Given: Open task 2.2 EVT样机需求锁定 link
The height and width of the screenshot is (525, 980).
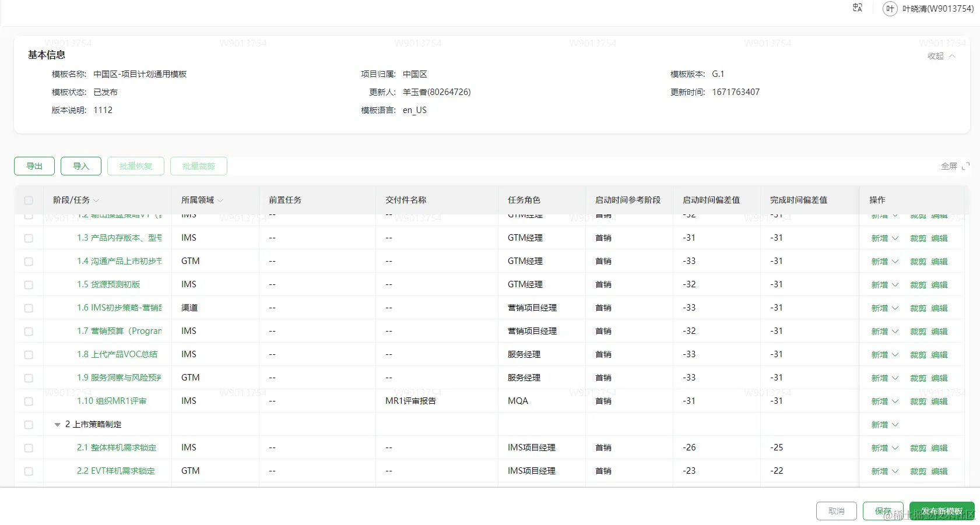Looking at the screenshot, I should [116, 471].
